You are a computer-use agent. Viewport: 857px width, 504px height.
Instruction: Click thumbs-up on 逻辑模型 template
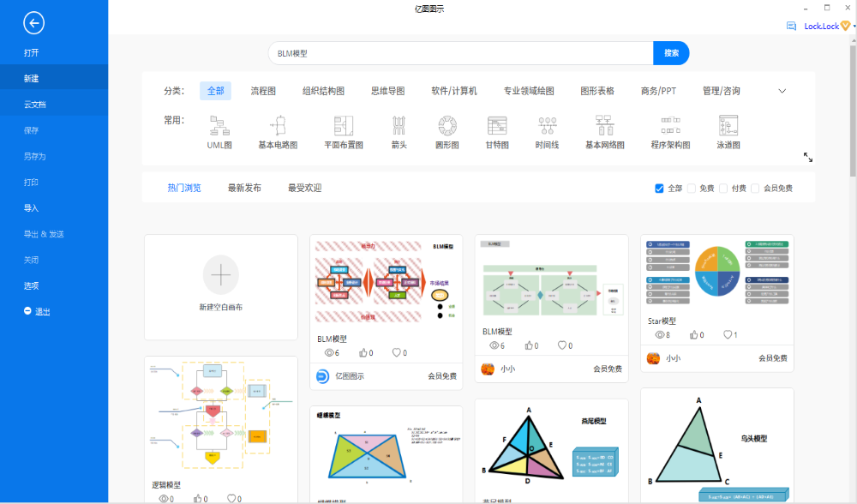coord(197,499)
